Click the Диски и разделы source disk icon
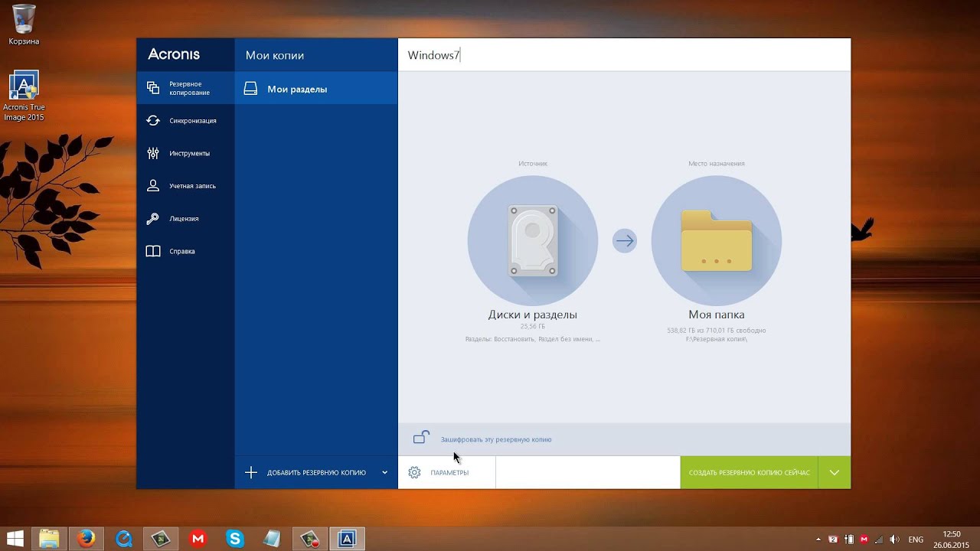This screenshot has height=551, width=980. [x=533, y=240]
